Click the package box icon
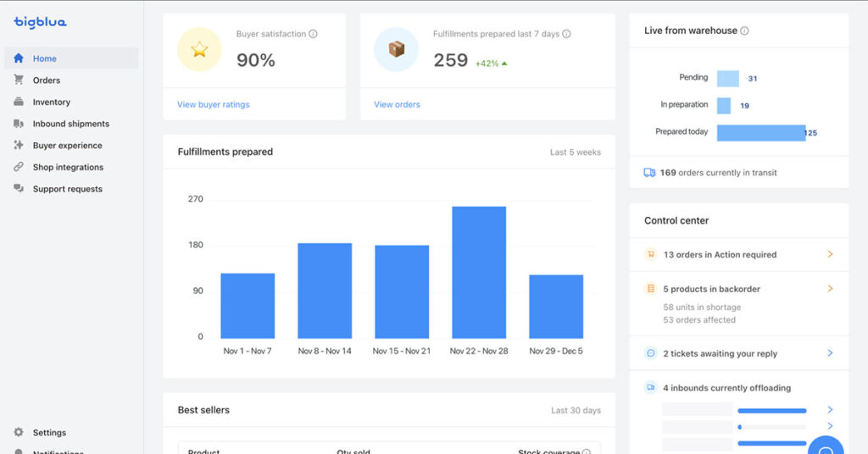Screen dimensions: 868x454 tap(396, 50)
